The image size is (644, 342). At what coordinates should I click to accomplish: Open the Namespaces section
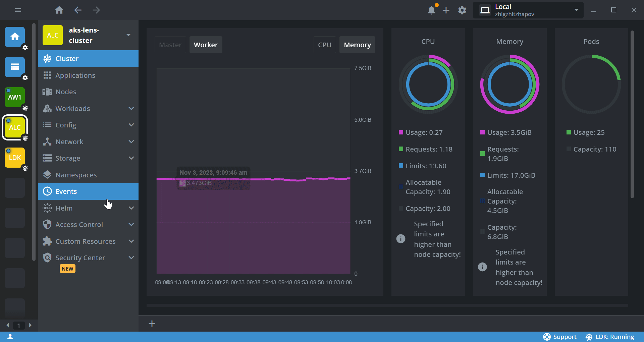click(76, 175)
